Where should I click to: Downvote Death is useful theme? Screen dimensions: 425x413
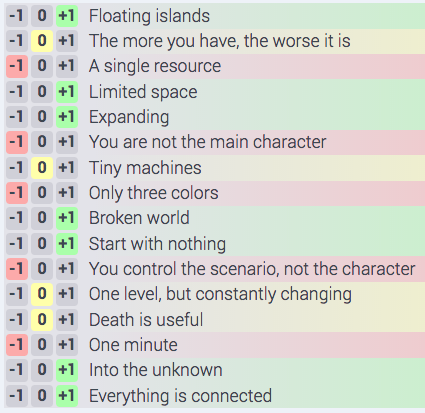[17, 320]
